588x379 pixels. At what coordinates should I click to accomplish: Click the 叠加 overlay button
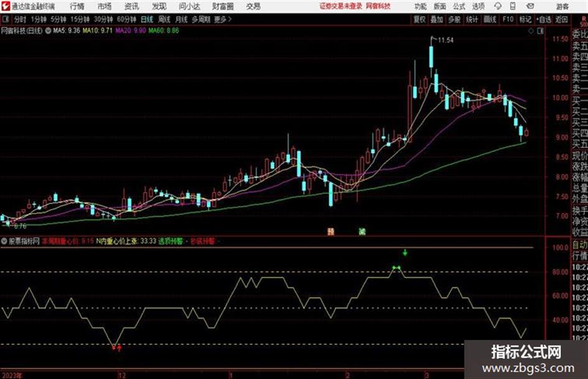click(437, 19)
